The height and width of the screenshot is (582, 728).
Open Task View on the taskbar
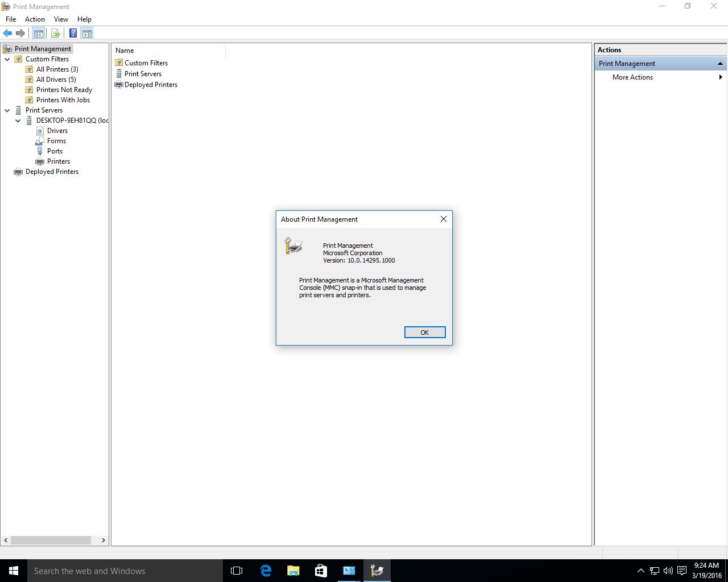[237, 571]
